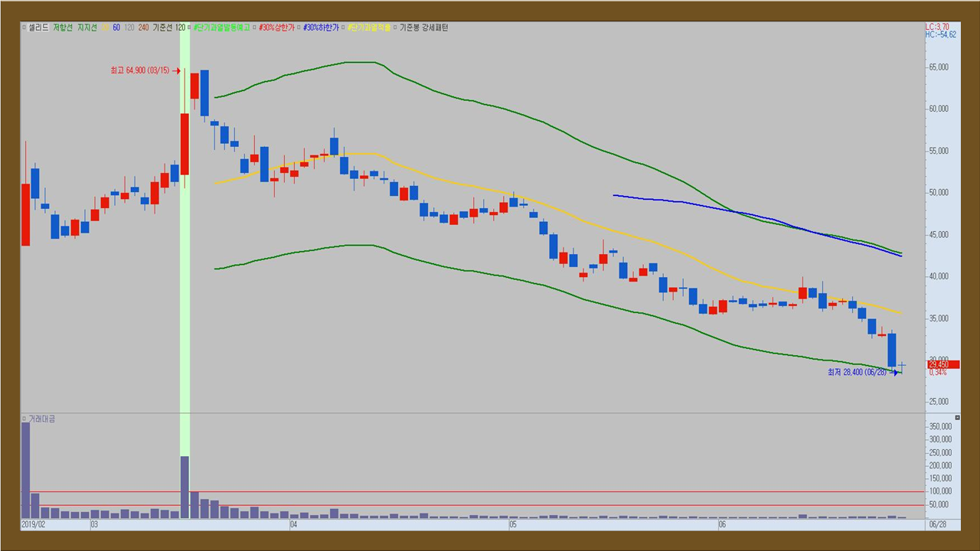Click the 06 month marker on date axis
This screenshot has height=551, width=980.
(722, 525)
